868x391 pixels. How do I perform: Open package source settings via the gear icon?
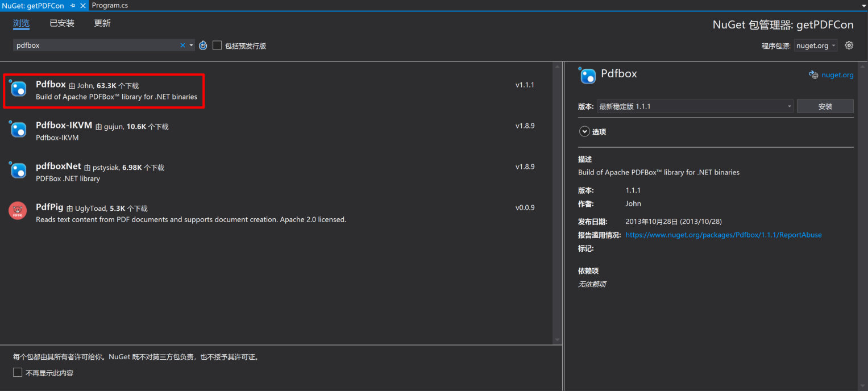tap(849, 45)
